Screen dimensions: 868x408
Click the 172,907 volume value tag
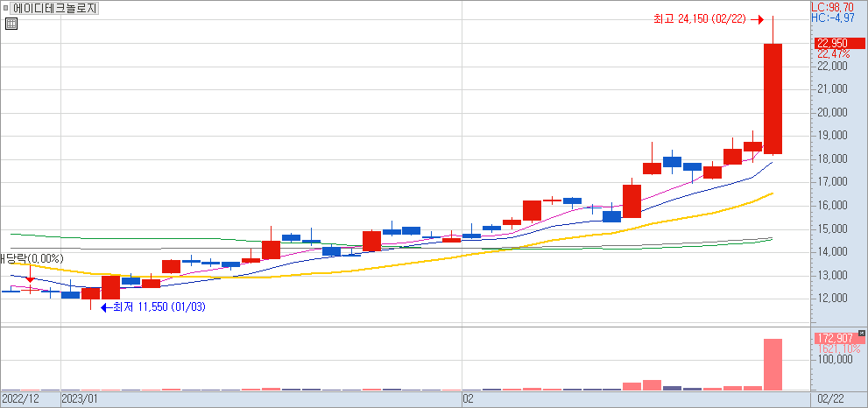tap(836, 338)
